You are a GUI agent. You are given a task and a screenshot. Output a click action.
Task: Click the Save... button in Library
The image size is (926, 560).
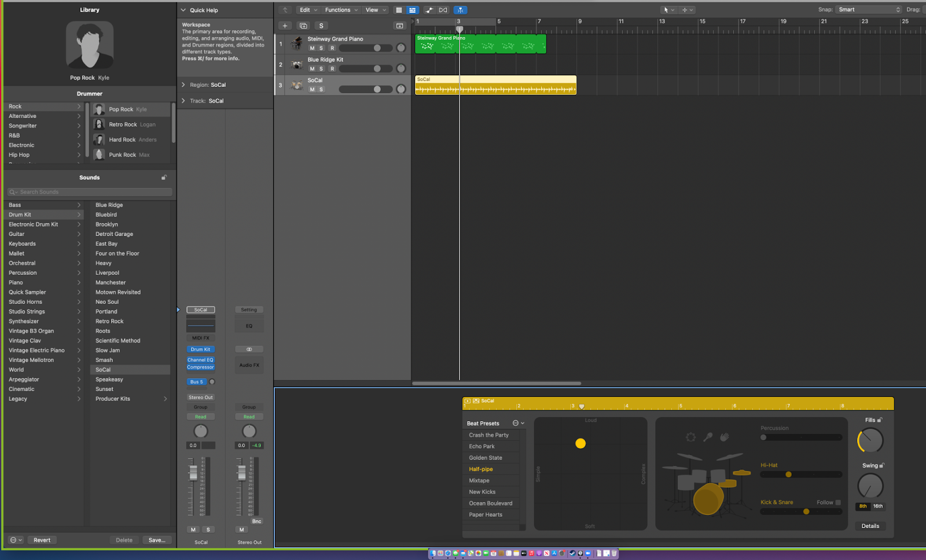(157, 540)
